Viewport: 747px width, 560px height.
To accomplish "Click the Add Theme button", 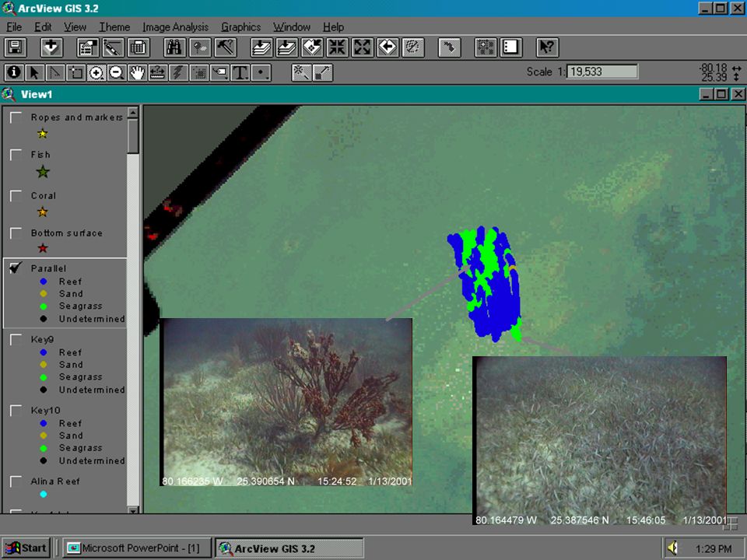I will click(51, 47).
